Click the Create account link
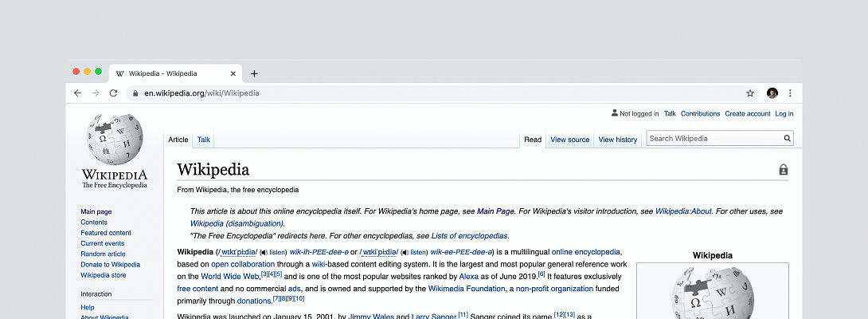The width and height of the screenshot is (868, 319). pyautogui.click(x=747, y=114)
